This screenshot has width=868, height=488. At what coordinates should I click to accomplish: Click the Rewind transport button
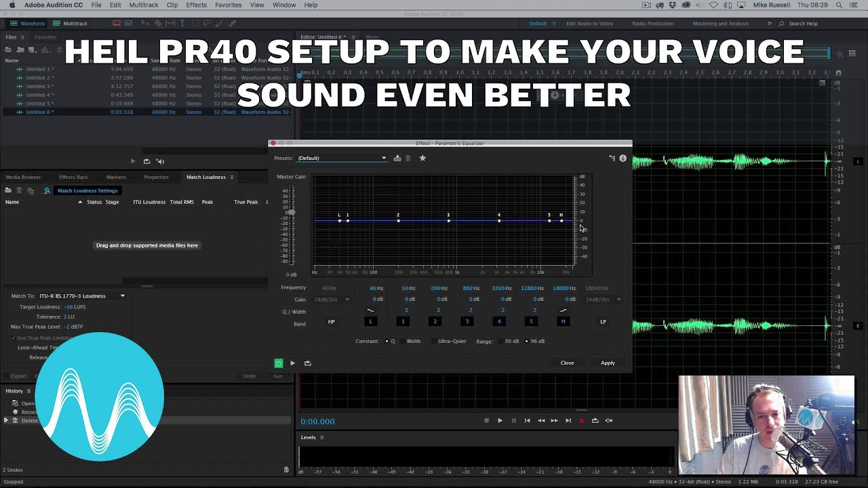(540, 421)
